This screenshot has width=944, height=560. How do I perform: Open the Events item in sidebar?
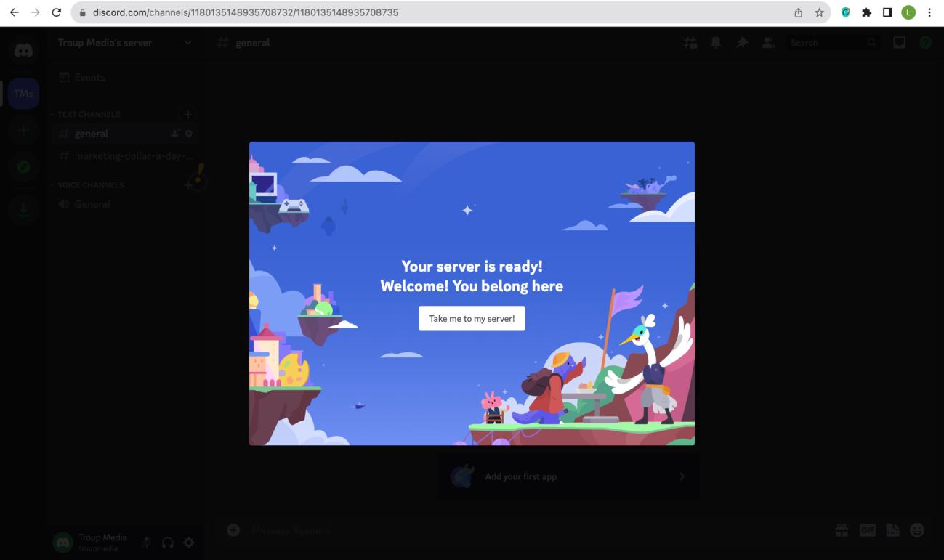click(89, 78)
